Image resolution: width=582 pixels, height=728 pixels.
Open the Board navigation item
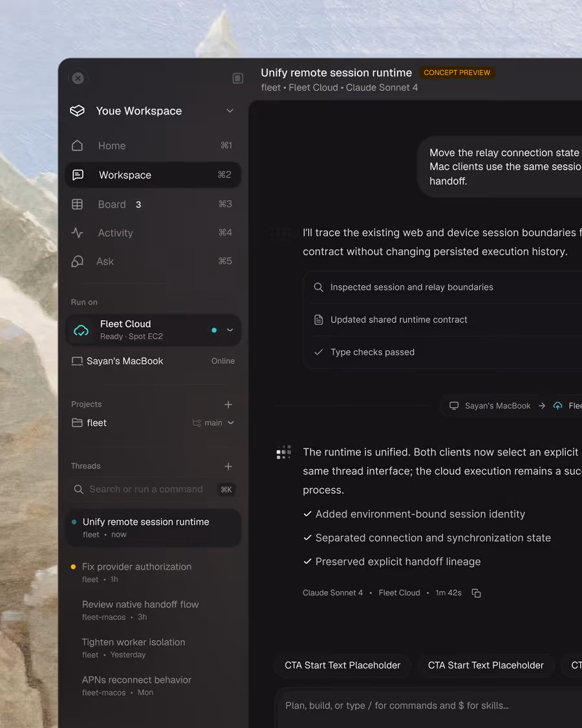pyautogui.click(x=153, y=204)
